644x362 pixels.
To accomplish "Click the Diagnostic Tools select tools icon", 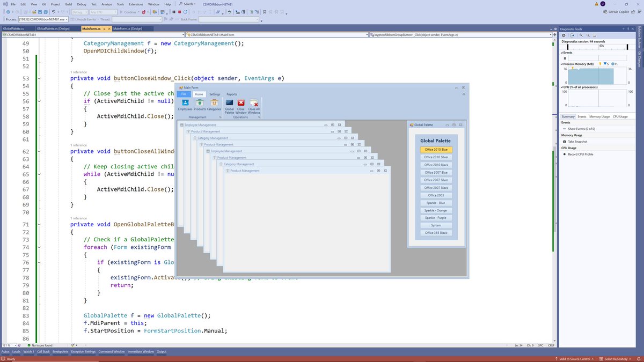I will pyautogui.click(x=572, y=35).
